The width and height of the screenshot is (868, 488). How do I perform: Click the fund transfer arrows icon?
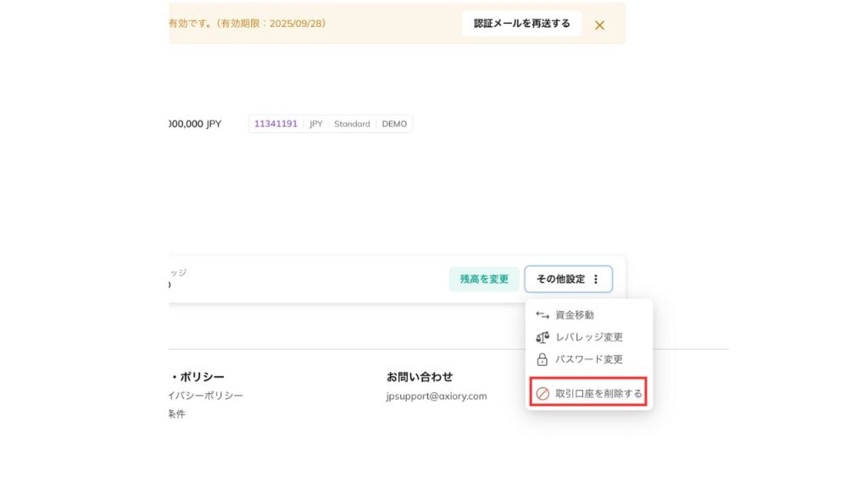[x=542, y=315]
